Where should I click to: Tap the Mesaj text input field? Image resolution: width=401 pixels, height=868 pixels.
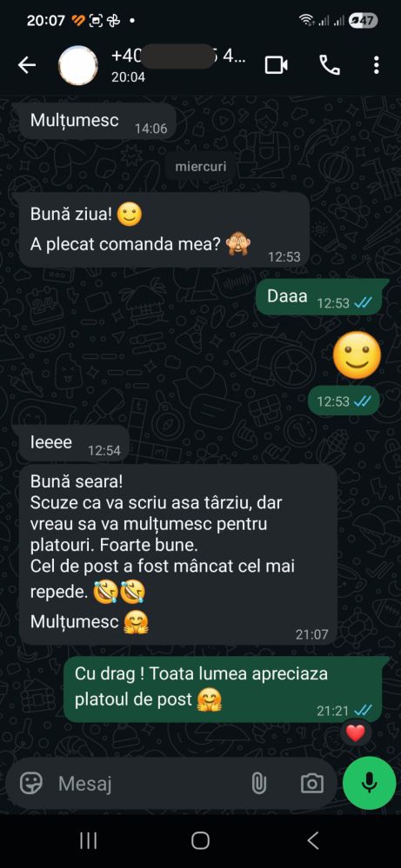point(150,784)
